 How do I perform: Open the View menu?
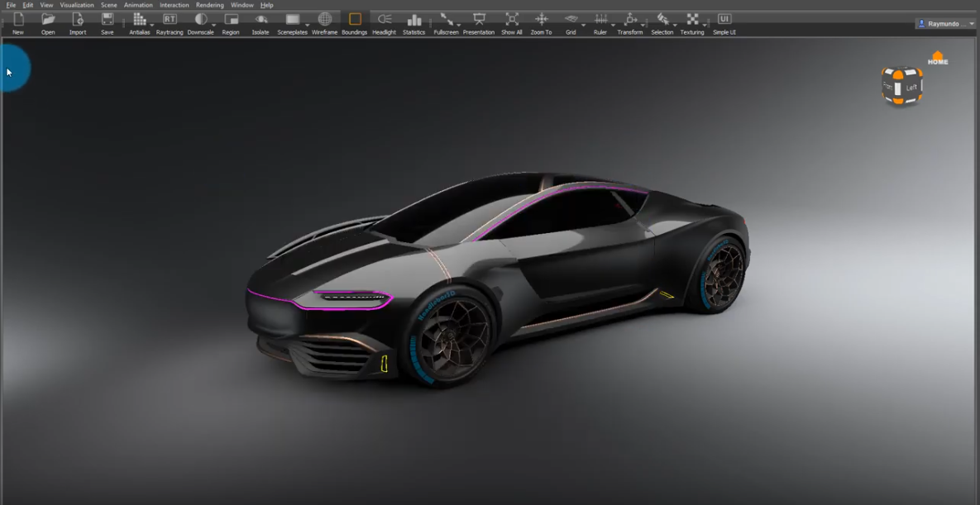click(47, 5)
